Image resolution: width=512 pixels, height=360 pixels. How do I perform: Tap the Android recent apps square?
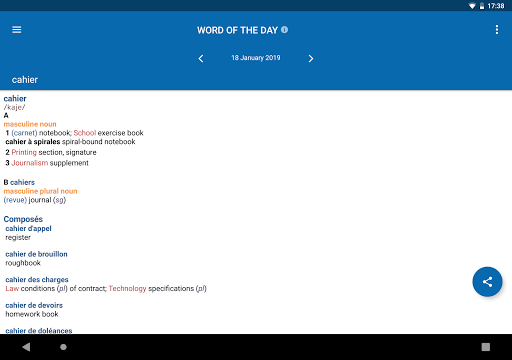tap(486, 347)
